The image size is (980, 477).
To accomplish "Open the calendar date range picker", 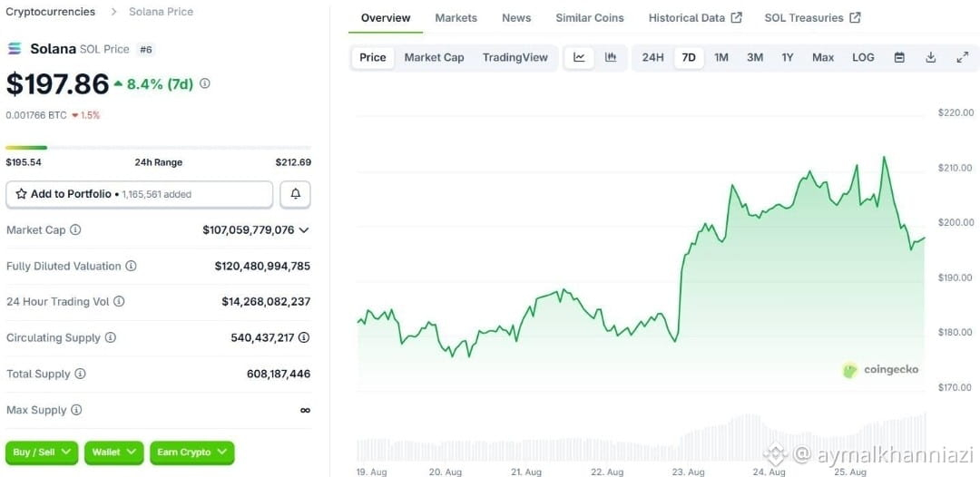I will click(899, 57).
